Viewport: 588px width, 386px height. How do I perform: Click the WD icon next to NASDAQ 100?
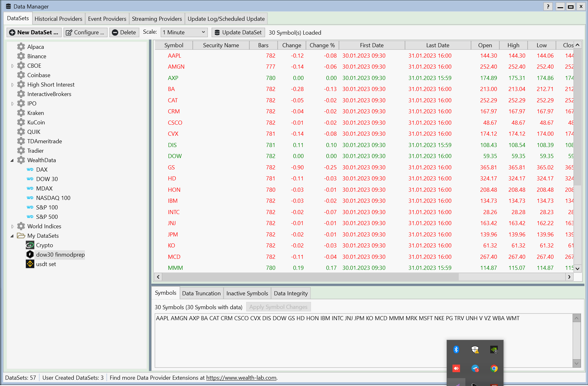[x=30, y=198]
